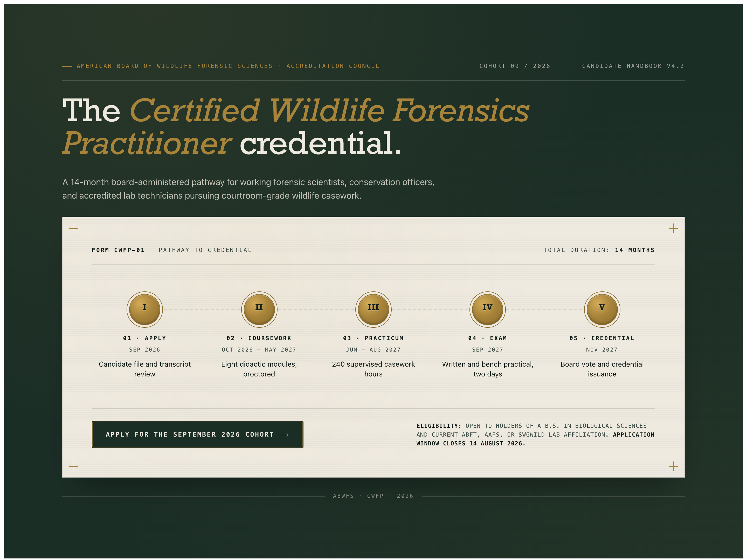
Task: Click the step III gold medallion
Action: point(373,309)
